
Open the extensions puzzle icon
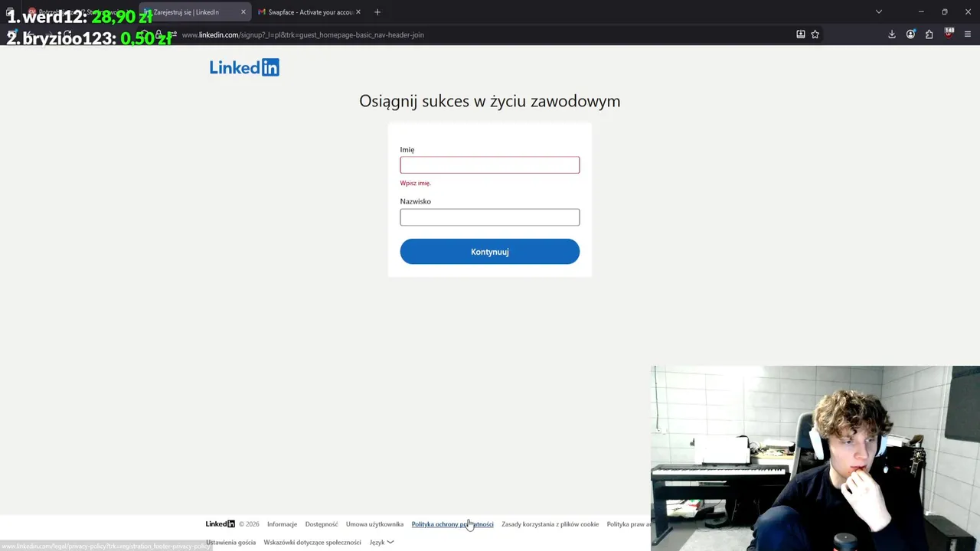[x=929, y=34]
